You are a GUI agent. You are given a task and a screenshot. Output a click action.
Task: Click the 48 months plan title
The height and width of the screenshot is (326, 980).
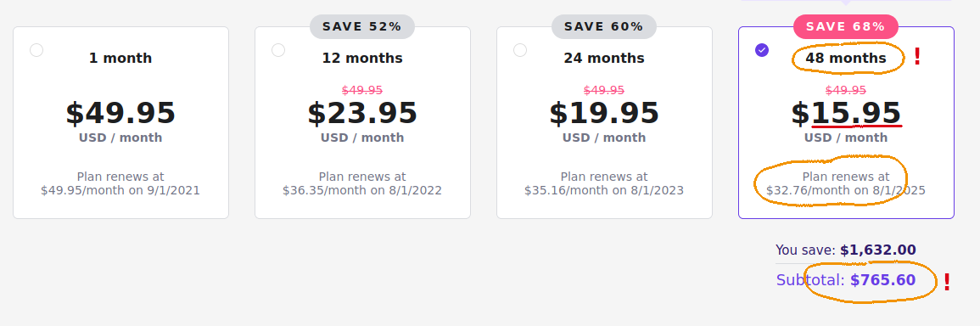(x=846, y=59)
